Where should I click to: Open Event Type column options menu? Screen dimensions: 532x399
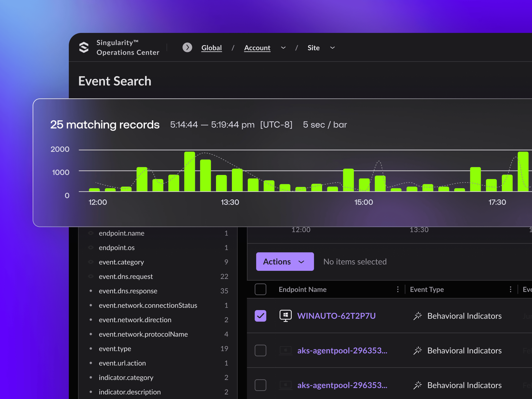pyautogui.click(x=510, y=289)
